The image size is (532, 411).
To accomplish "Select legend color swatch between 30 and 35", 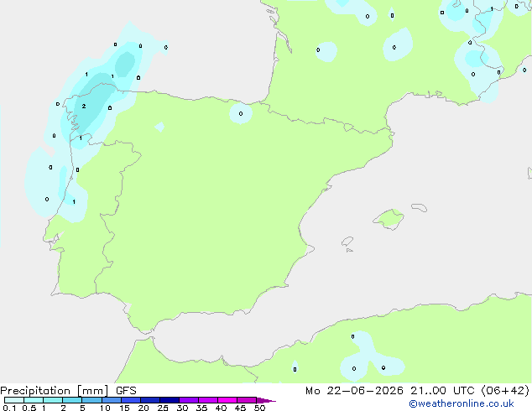I will click(x=189, y=400).
